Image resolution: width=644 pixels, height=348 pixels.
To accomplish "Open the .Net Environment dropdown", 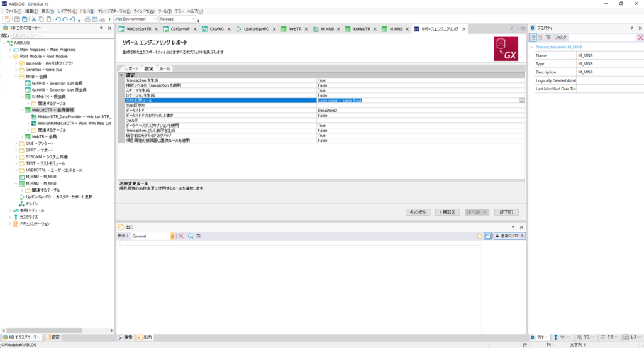I will pos(155,19).
